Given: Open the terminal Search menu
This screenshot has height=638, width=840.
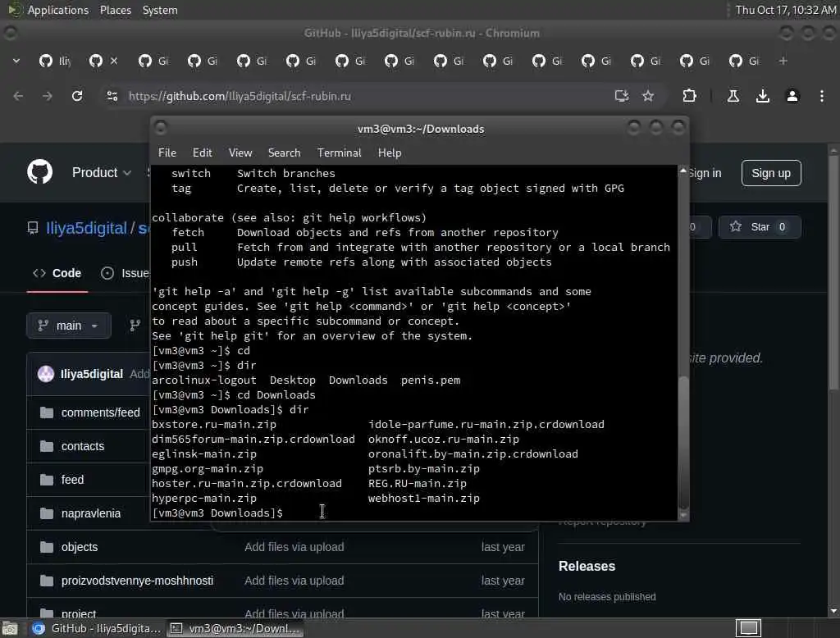Looking at the screenshot, I should click(x=284, y=153).
